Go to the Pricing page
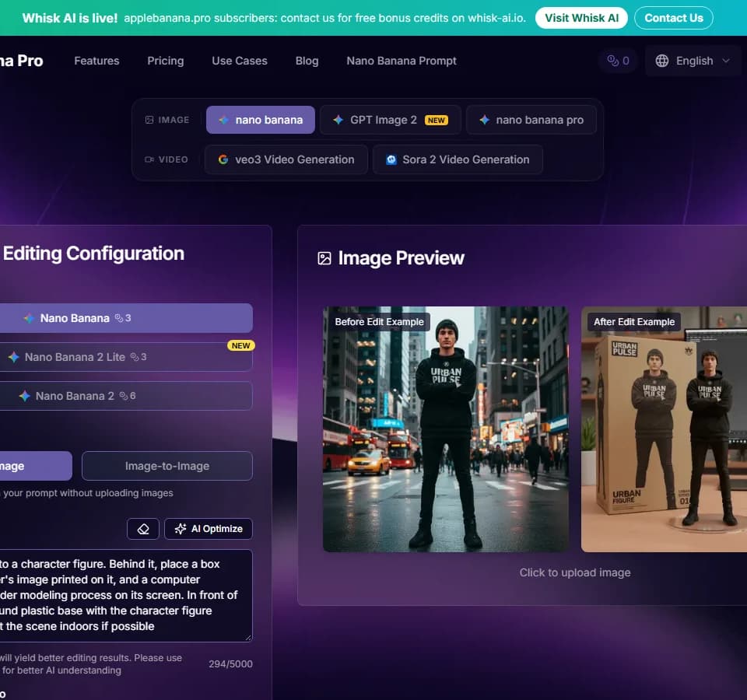The height and width of the screenshot is (700, 747). pos(165,61)
